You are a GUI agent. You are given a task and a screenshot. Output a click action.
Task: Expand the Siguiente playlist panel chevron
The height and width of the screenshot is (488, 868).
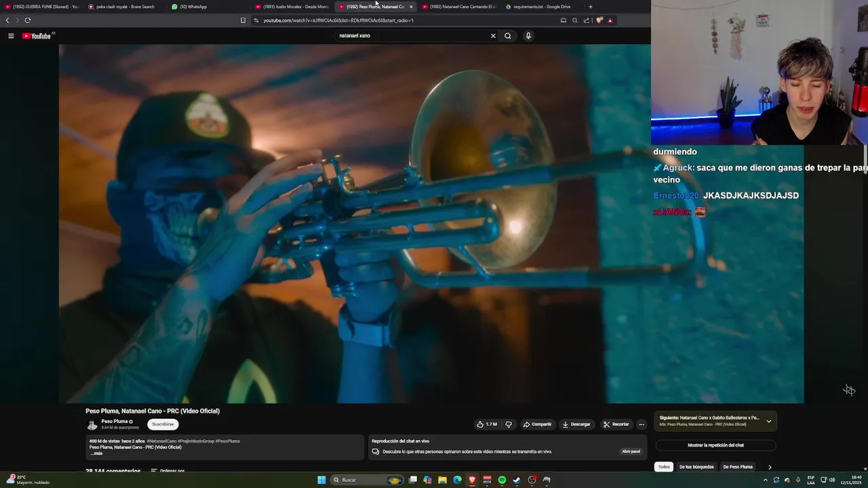[x=768, y=421]
